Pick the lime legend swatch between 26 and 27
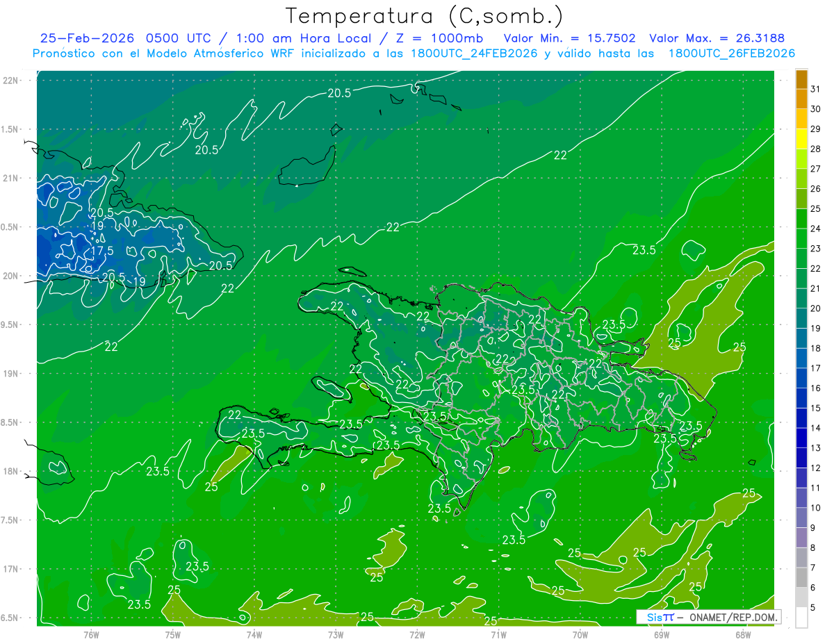834x644 pixels. tap(801, 179)
